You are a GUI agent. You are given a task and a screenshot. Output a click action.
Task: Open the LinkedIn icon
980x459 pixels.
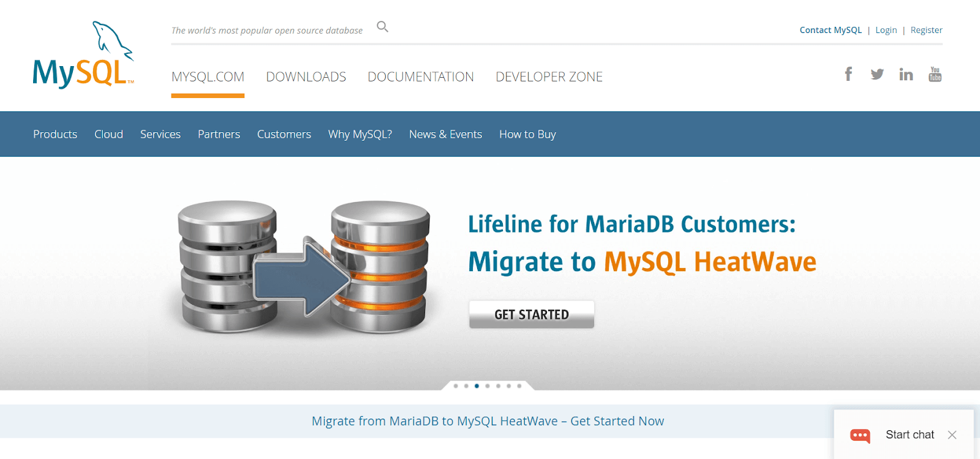[x=906, y=74]
